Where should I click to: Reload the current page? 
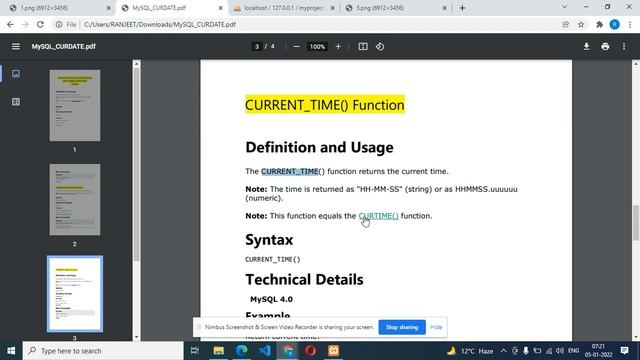click(40, 24)
